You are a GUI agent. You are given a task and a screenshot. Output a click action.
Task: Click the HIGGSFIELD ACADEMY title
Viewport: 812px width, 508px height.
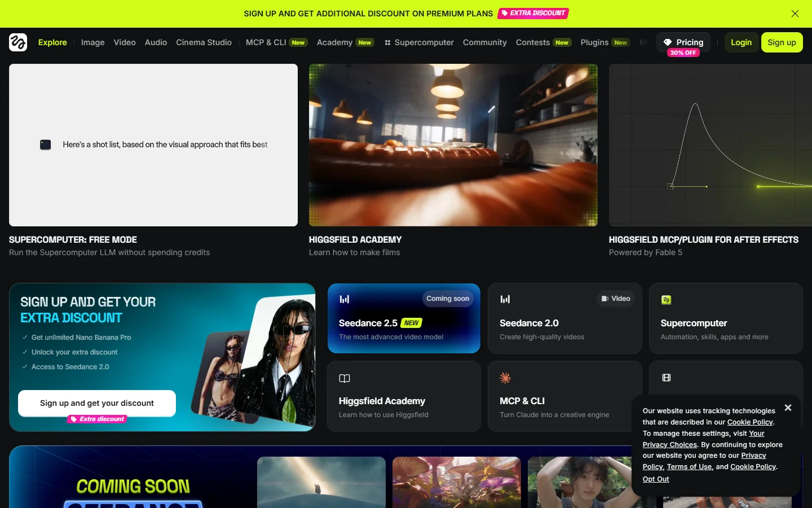(355, 239)
